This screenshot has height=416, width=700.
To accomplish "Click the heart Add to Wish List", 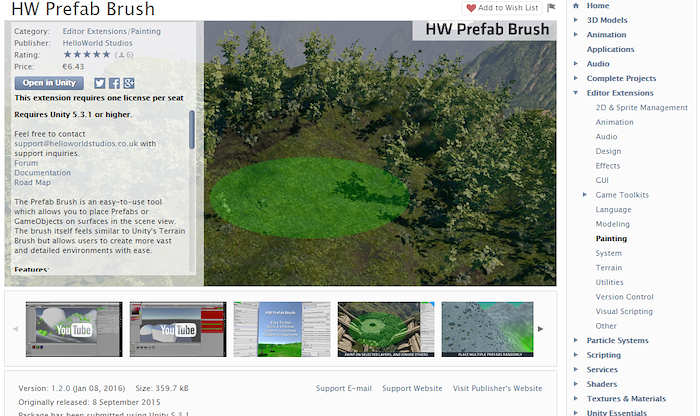I will click(502, 8).
